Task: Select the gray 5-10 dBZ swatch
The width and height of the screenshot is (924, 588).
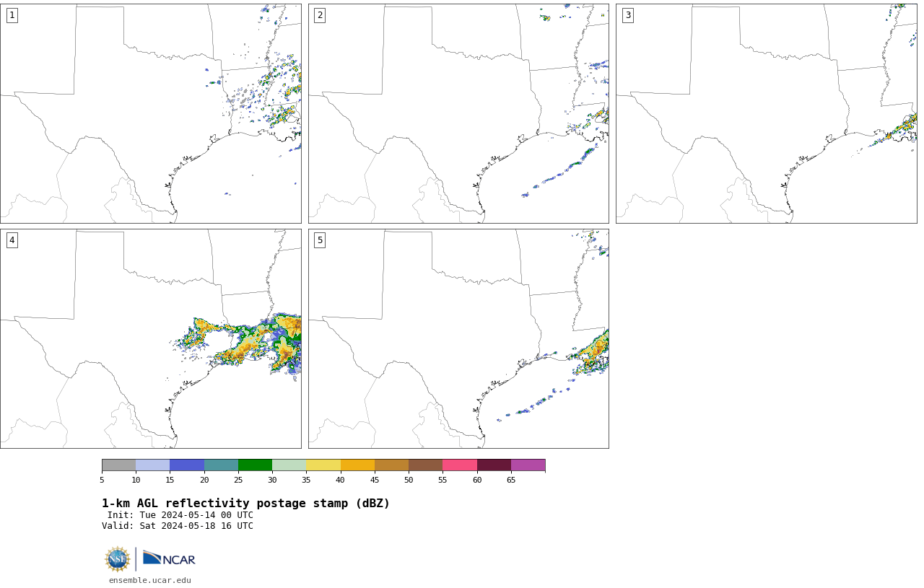Action: point(118,465)
